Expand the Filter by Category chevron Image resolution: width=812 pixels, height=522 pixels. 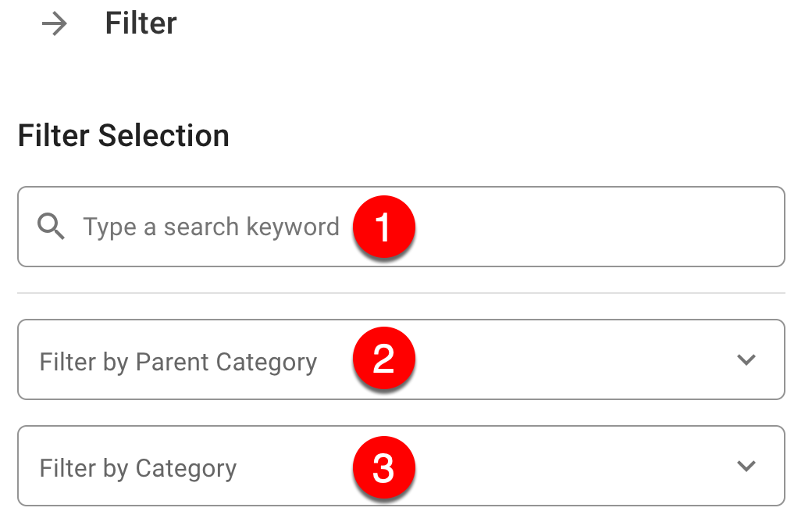(x=746, y=467)
